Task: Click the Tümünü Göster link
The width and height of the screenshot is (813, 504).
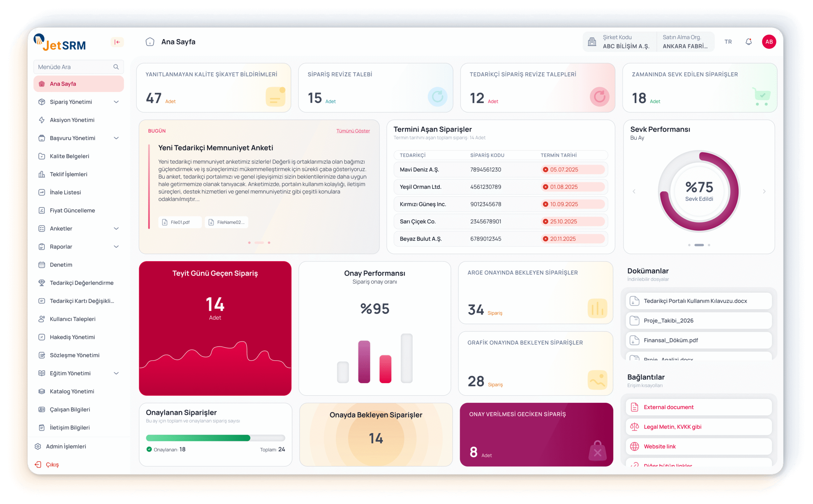Action: pyautogui.click(x=353, y=131)
